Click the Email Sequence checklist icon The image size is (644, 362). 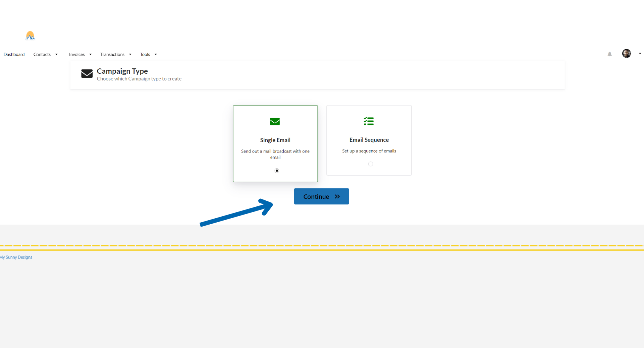click(369, 121)
